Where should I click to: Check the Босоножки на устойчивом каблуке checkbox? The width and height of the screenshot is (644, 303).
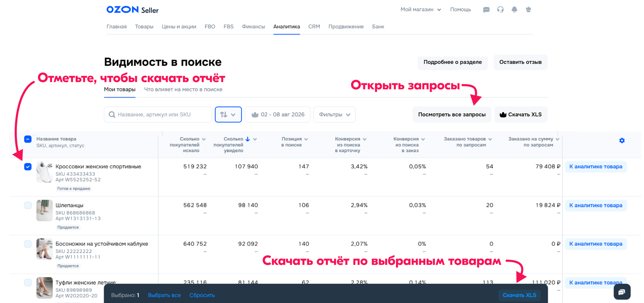click(x=28, y=244)
